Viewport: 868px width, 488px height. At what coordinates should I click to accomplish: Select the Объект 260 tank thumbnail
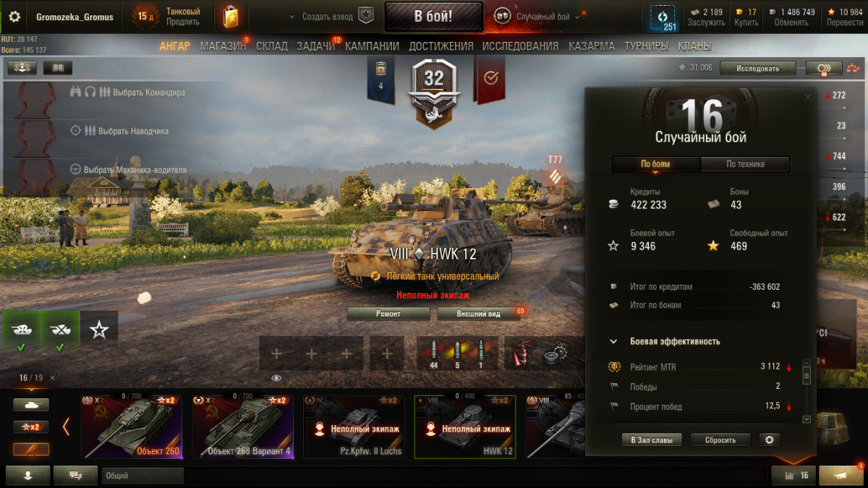click(131, 427)
